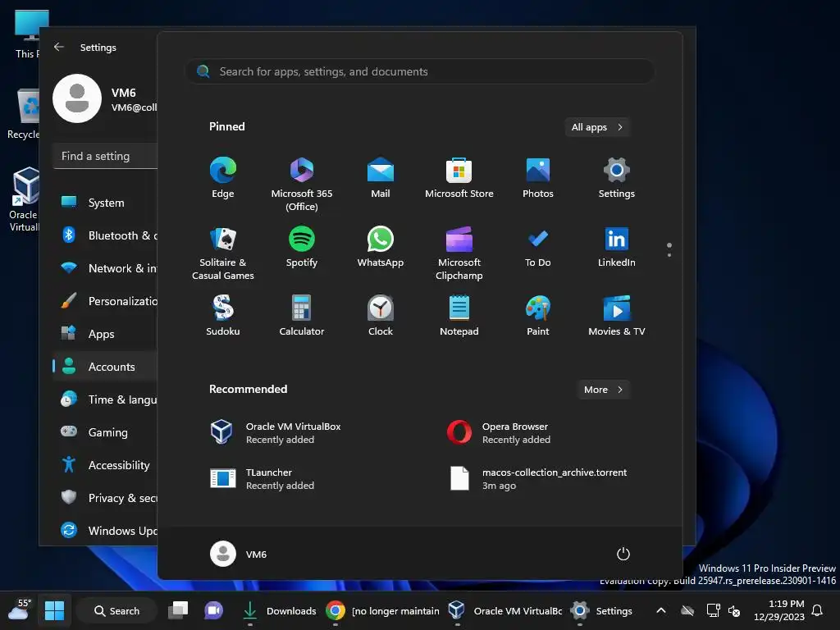Launch Notepad from pinned apps
Screen dimensions: 840x630
click(x=459, y=316)
